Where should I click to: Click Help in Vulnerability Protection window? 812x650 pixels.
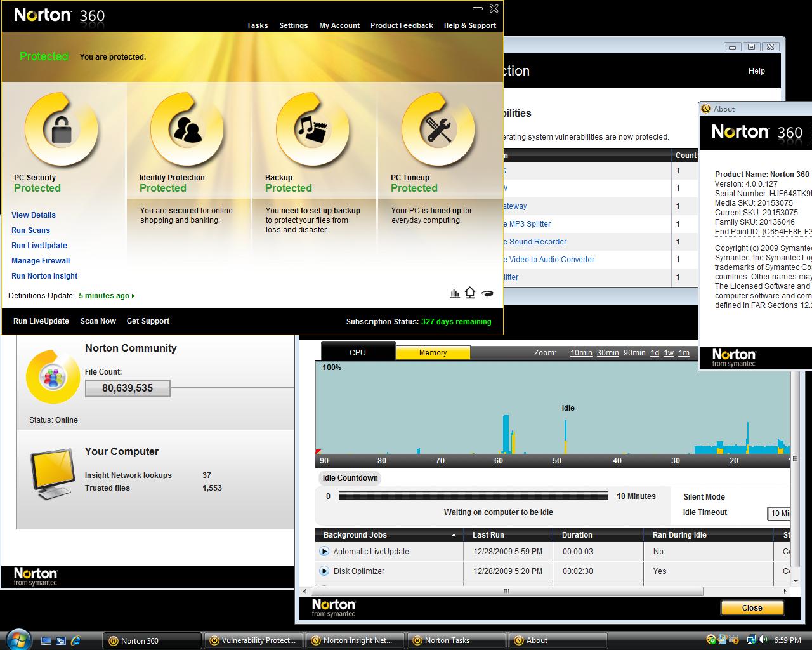756,71
